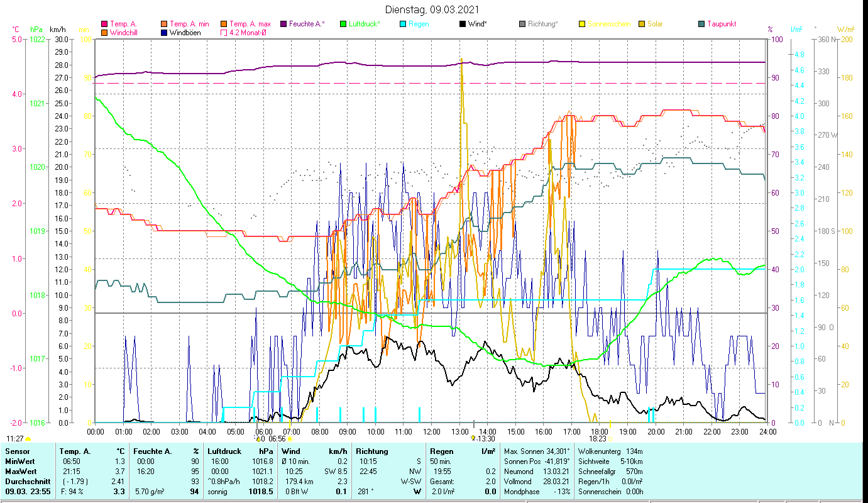Click the °C axis unit label
The height and width of the screenshot is (503, 868).
click(16, 29)
